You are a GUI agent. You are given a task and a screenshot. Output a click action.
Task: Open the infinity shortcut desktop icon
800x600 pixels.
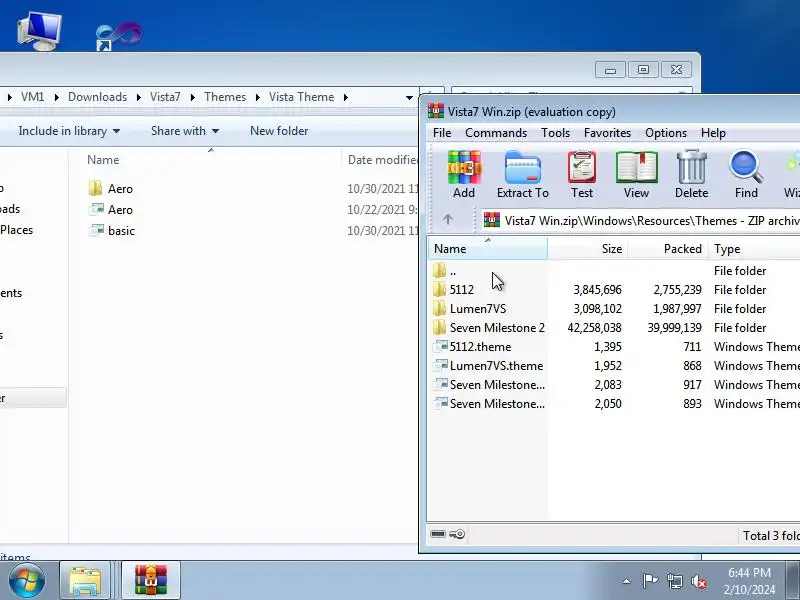coord(119,36)
